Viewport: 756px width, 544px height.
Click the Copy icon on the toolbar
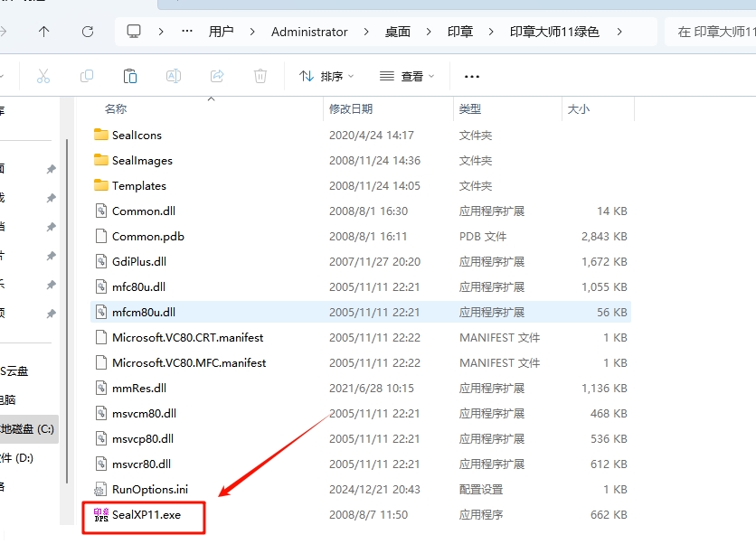point(86,75)
